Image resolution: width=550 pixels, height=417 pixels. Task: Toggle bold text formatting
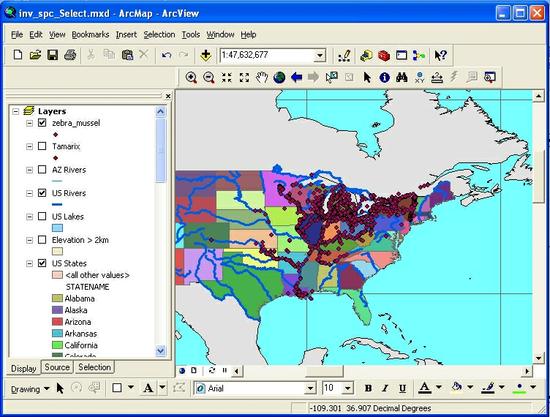tap(368, 388)
